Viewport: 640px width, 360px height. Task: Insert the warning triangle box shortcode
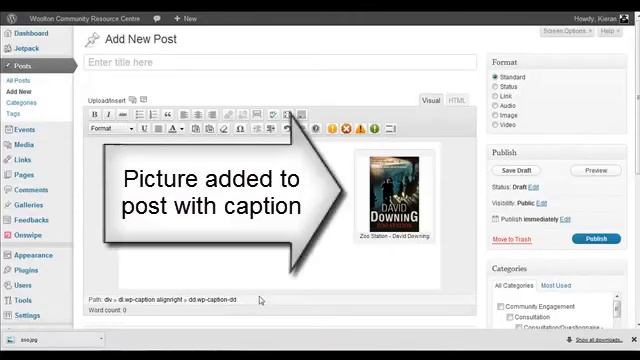click(x=360, y=129)
